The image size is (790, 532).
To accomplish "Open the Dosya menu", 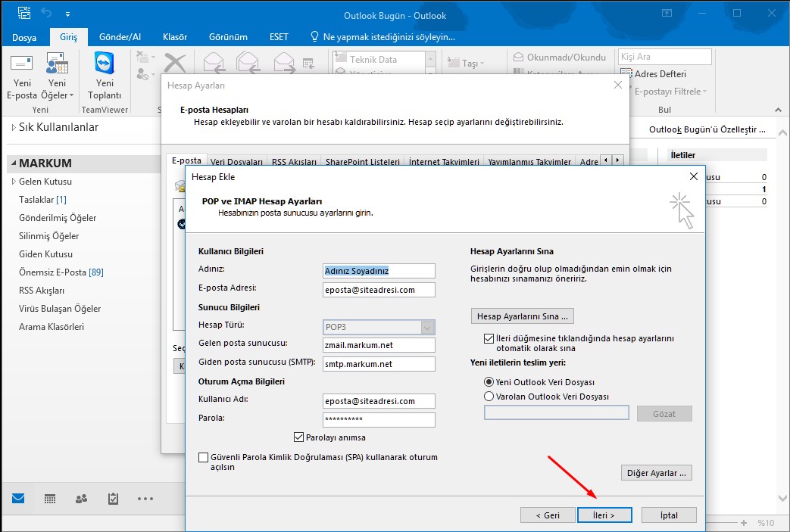I will pyautogui.click(x=24, y=37).
